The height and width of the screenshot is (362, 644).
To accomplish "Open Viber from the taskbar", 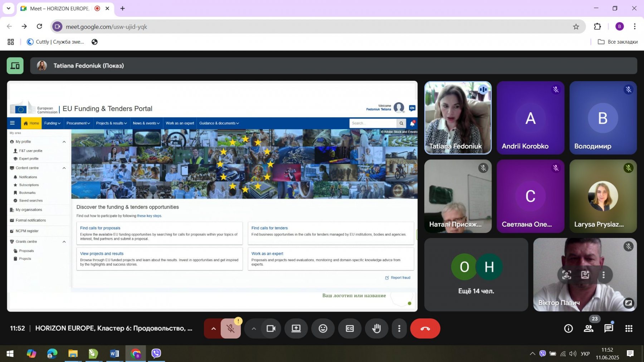I will pos(156,354).
